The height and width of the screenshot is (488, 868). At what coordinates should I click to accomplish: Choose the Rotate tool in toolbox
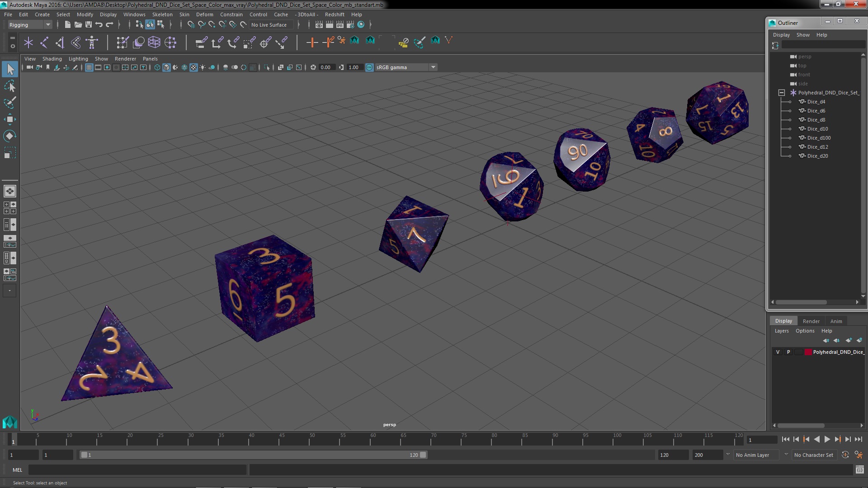click(10, 136)
